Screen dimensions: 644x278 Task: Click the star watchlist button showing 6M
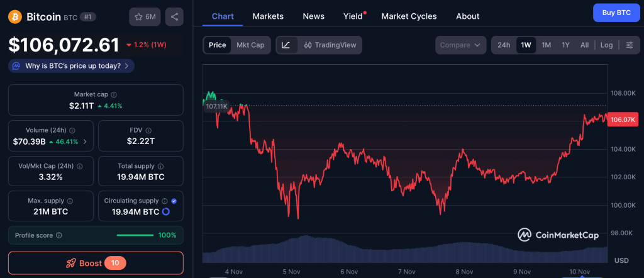(x=145, y=17)
